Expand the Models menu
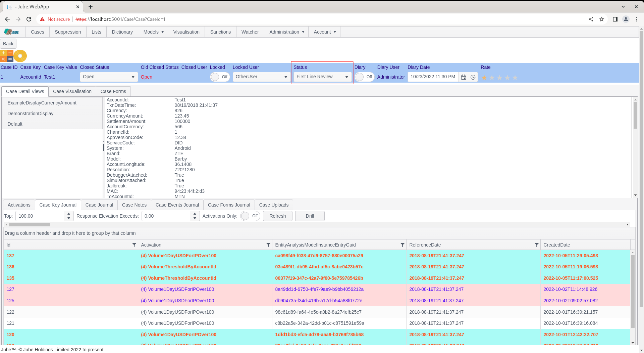The image size is (644, 353). (154, 32)
